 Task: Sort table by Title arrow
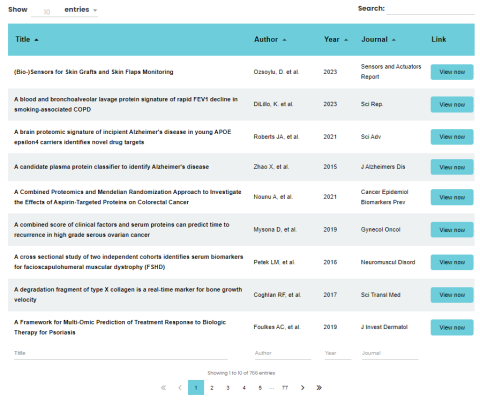pyautogui.click(x=36, y=40)
